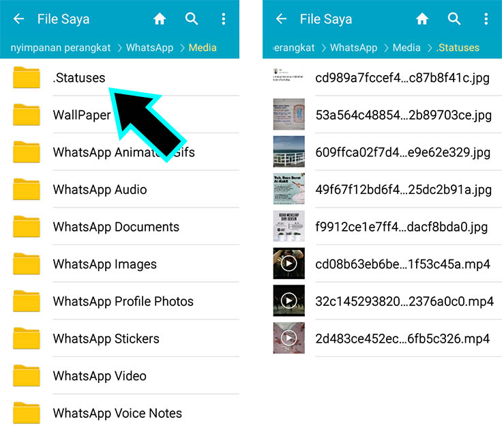Tap the back arrow in left File Saya panel
Viewport: 504px width, 426px height.
(x=18, y=19)
